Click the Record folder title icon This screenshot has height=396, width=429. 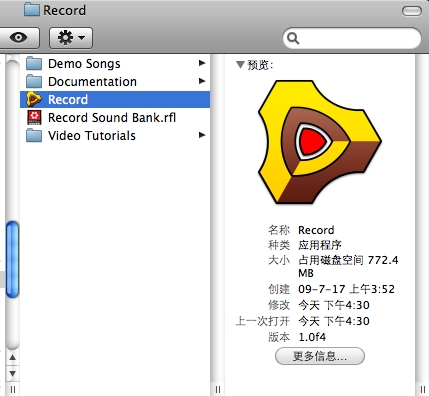click(32, 10)
